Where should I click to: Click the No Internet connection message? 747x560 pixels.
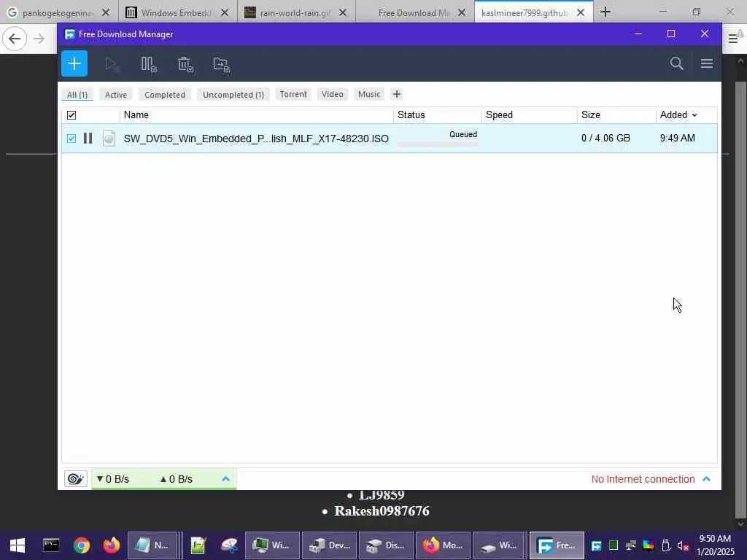click(x=643, y=479)
